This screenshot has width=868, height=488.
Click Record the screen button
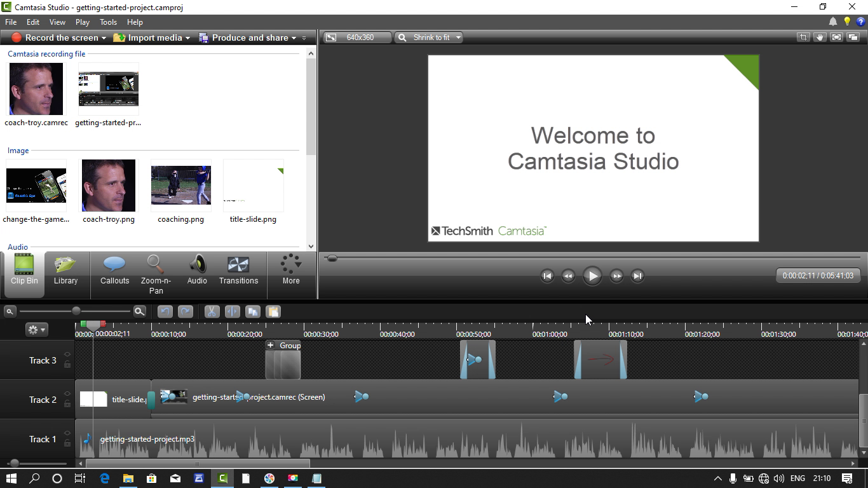pos(54,37)
